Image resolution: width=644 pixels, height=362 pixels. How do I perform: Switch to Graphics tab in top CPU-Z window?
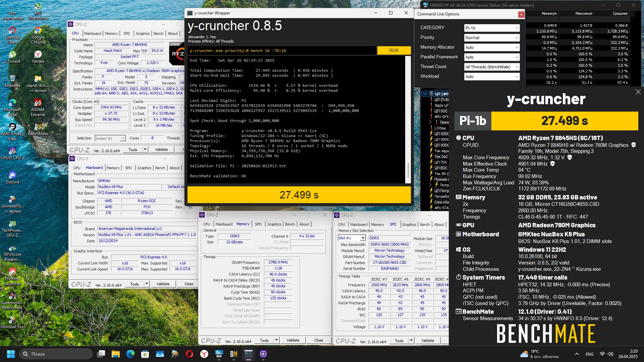pyautogui.click(x=143, y=34)
